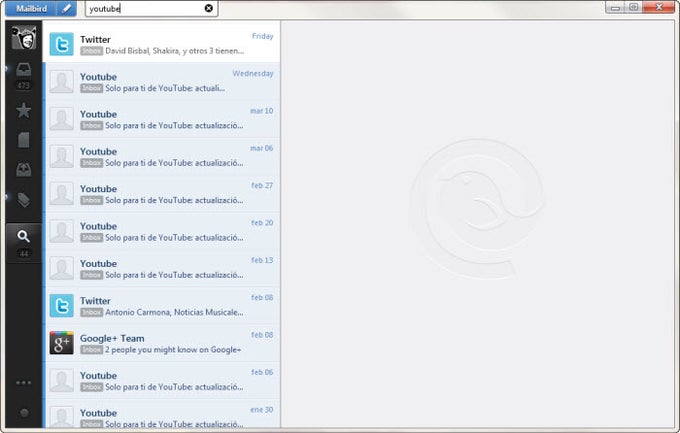Viewport: 680px width, 433px height.
Task: Open the Twitter email about Antonio Carmona
Action: [x=162, y=305]
